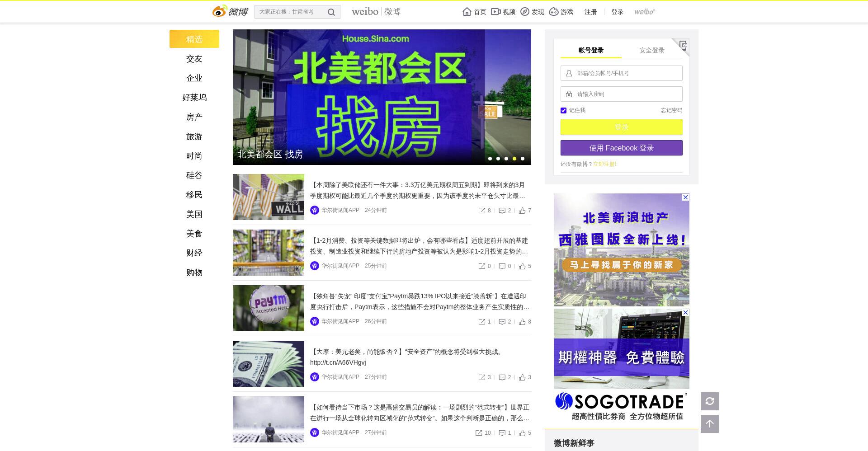This screenshot has width=868, height=451.
Task: Close the SogoTrade 期權神器 ad
Action: 686,312
